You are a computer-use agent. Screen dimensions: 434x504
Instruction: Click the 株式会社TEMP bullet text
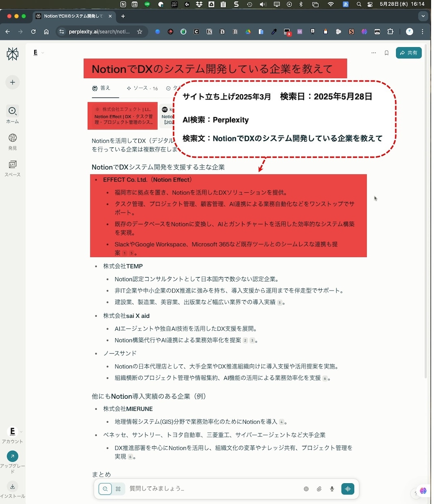[123, 266]
